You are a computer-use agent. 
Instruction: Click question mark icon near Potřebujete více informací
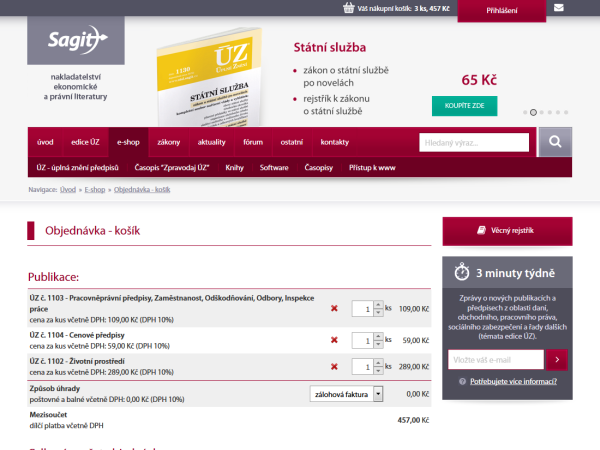(463, 382)
